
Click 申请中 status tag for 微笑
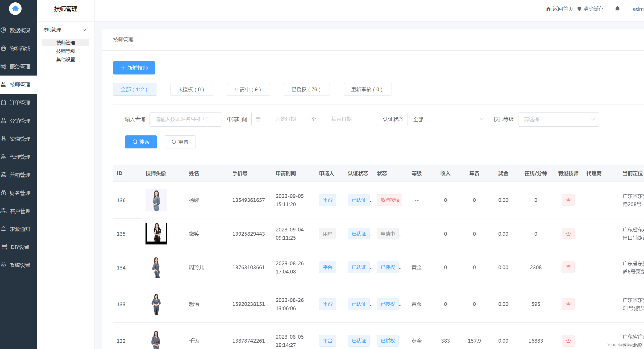coord(388,234)
